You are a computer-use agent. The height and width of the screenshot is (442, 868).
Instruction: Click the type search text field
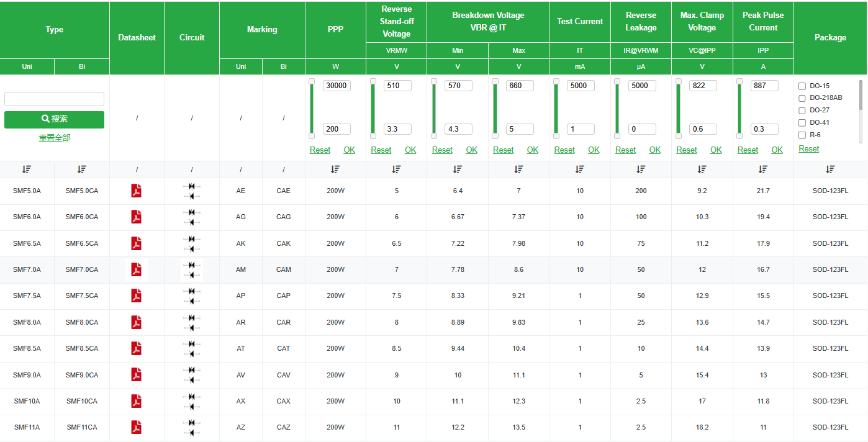pos(54,99)
